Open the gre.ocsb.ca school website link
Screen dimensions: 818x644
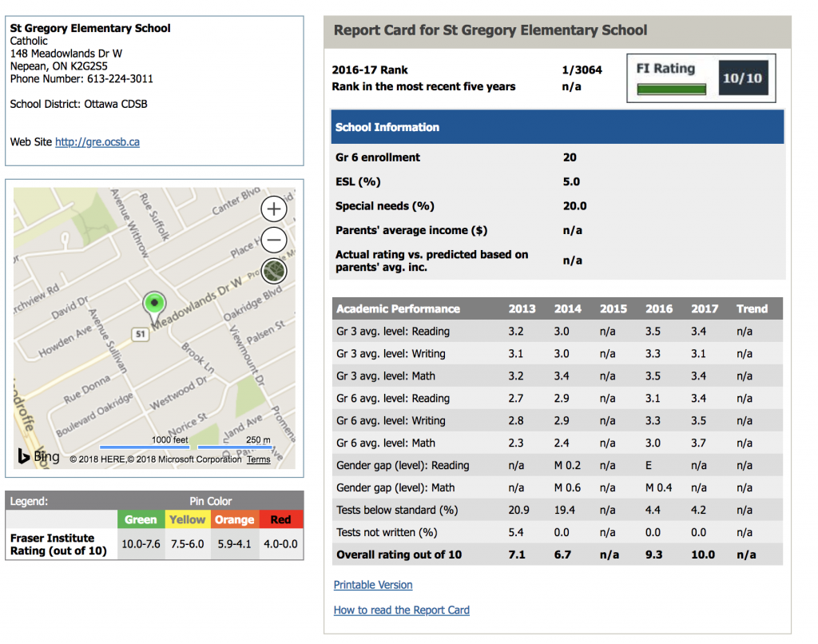97,142
